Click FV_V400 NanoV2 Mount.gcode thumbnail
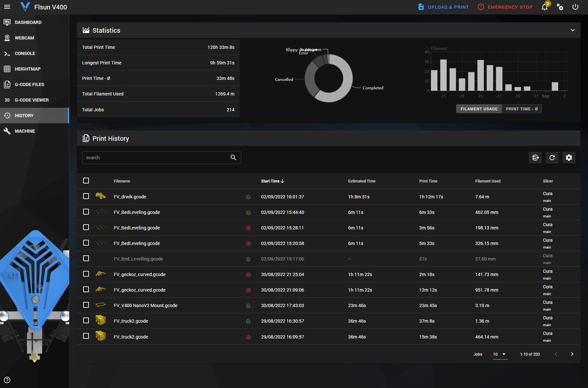 click(x=101, y=305)
